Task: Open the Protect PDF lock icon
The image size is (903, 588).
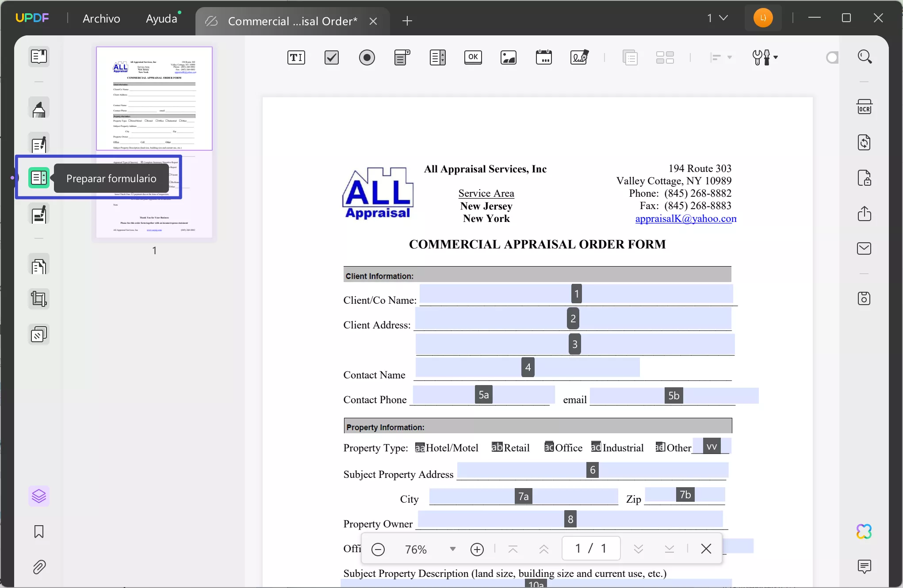Action: 864,178
